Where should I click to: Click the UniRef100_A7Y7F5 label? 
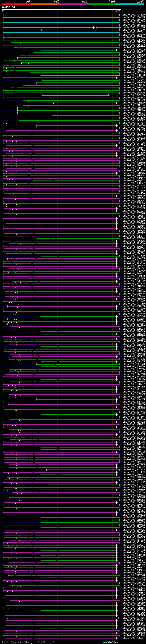coord(134,95)
